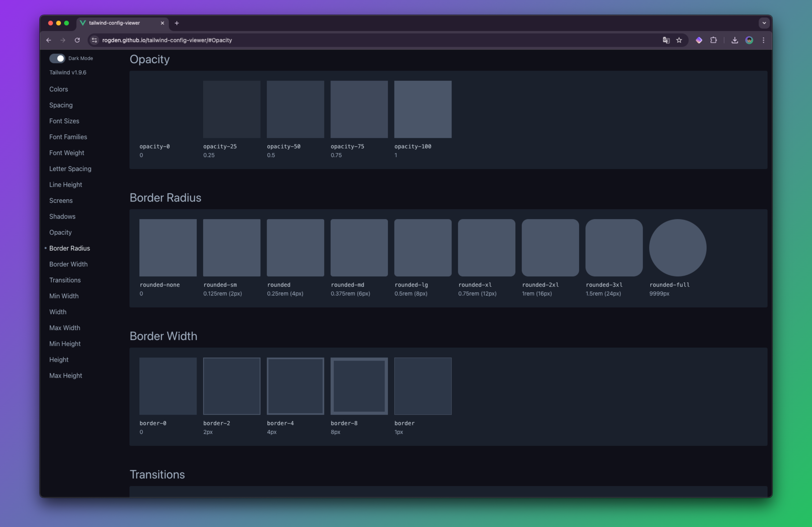The width and height of the screenshot is (812, 527).
Task: Go to Max Width section
Action: point(64,328)
